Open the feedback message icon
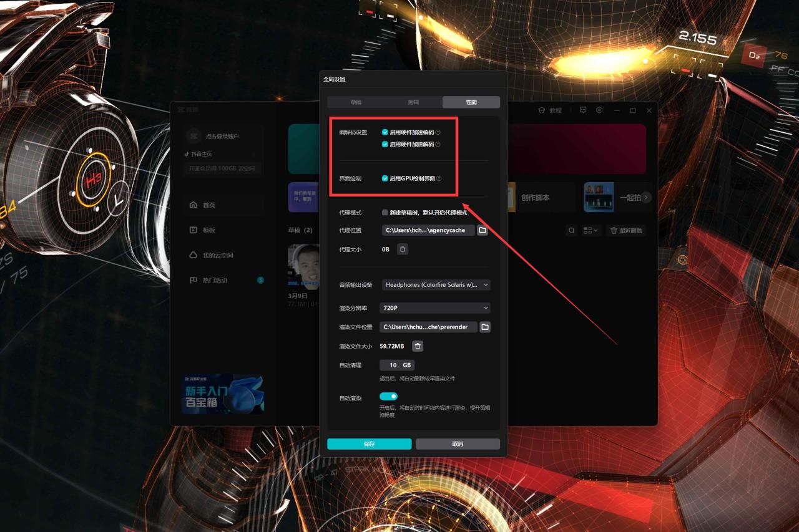 tap(583, 110)
